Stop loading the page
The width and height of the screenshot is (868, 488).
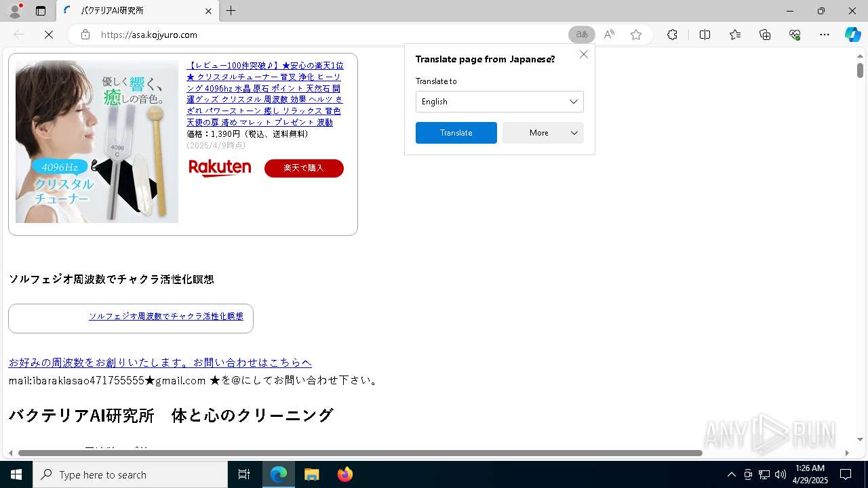point(49,35)
